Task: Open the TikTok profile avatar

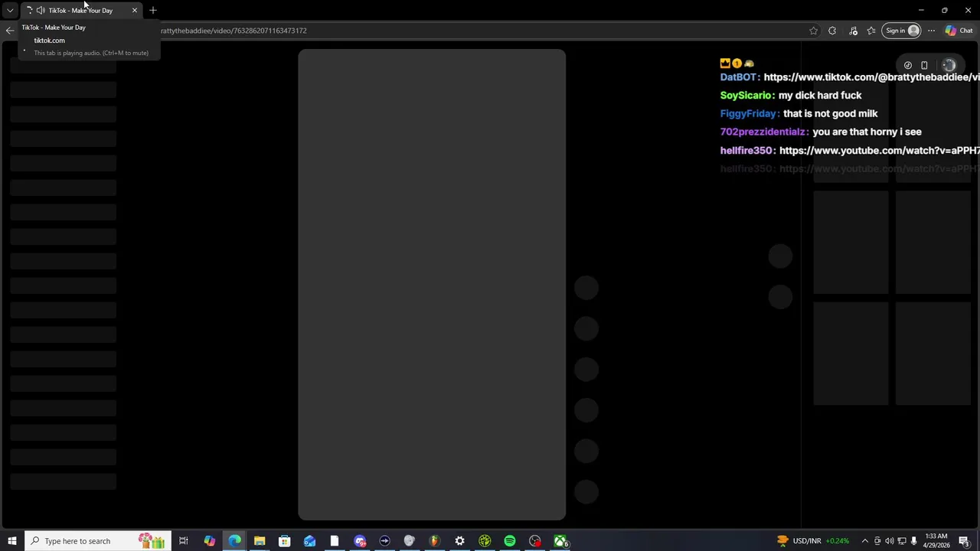Action: pyautogui.click(x=949, y=66)
